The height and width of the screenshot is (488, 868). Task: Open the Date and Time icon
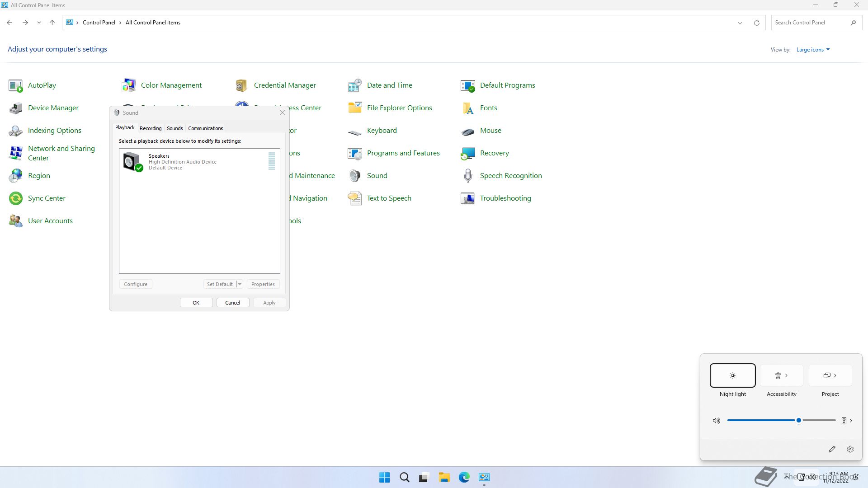355,85
